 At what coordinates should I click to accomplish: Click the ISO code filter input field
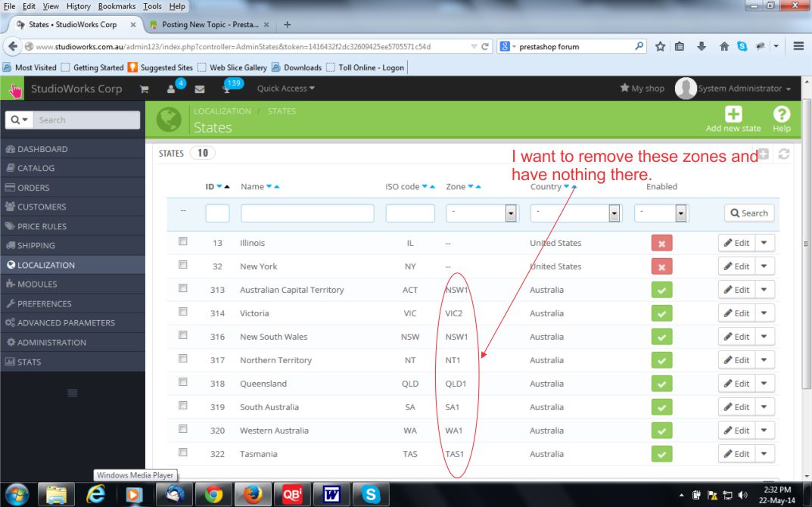410,213
